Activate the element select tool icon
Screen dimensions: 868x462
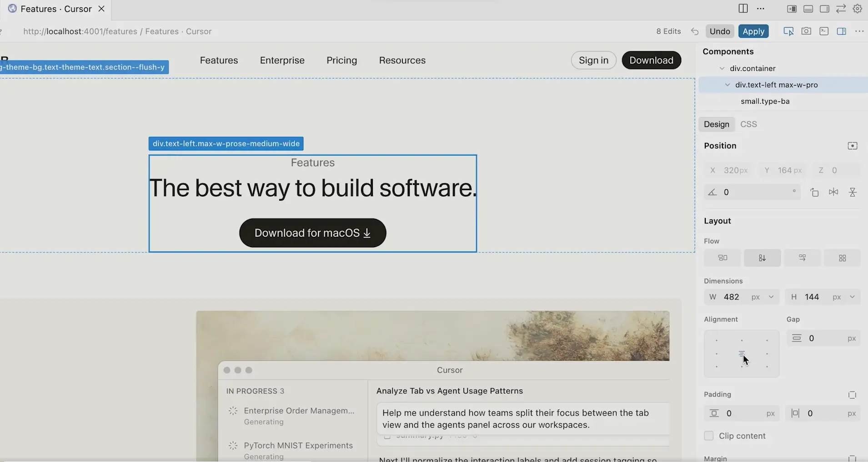pos(788,31)
